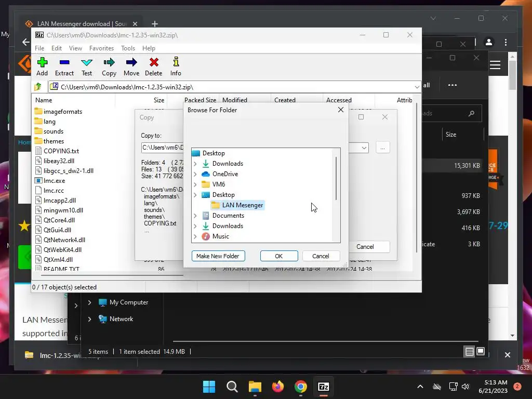Image resolution: width=532 pixels, height=399 pixels.
Task: Open taskbar Search
Action: coord(232,387)
